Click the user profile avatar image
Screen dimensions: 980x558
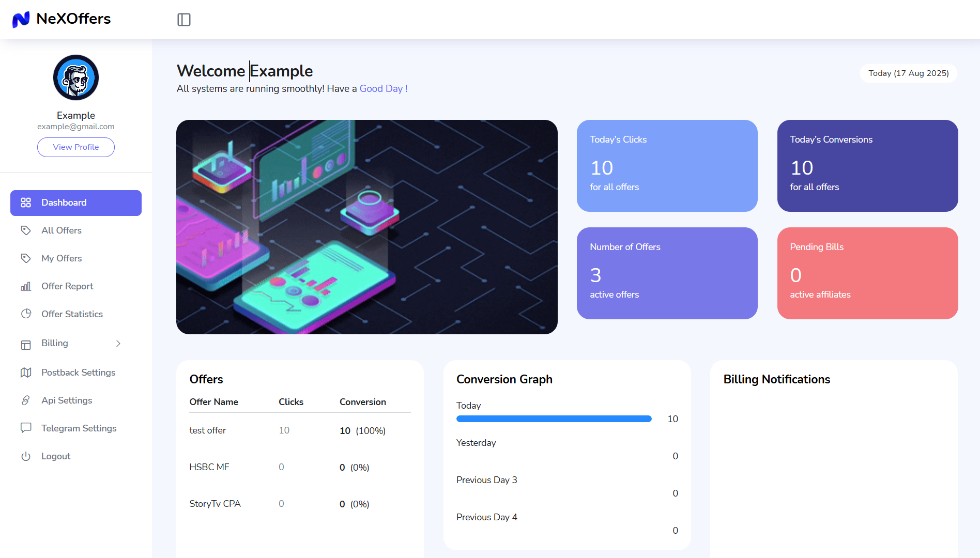76,78
